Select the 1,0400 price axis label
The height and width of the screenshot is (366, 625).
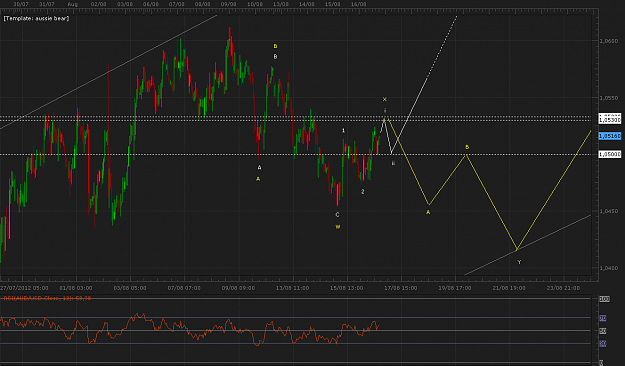(609, 268)
